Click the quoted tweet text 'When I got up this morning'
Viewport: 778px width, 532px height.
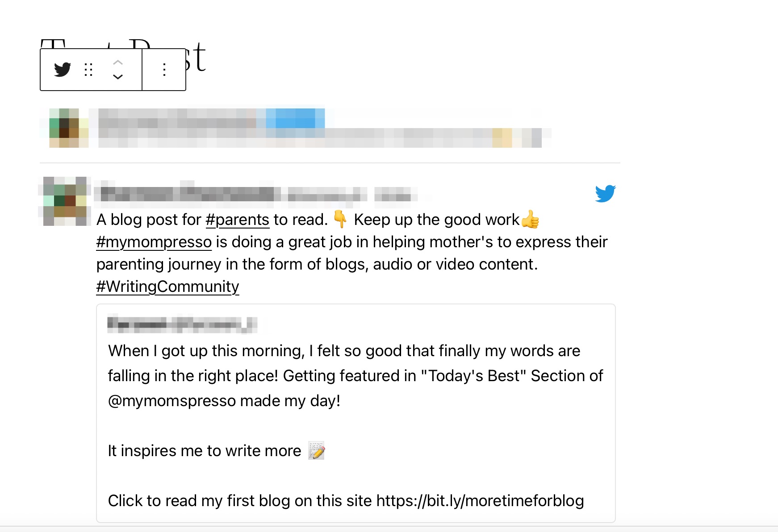(206, 351)
